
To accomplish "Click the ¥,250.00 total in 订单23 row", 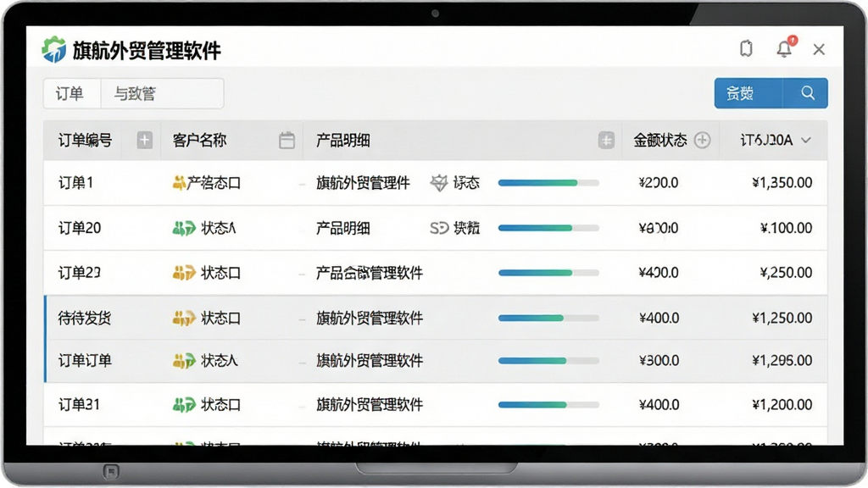I will [786, 273].
